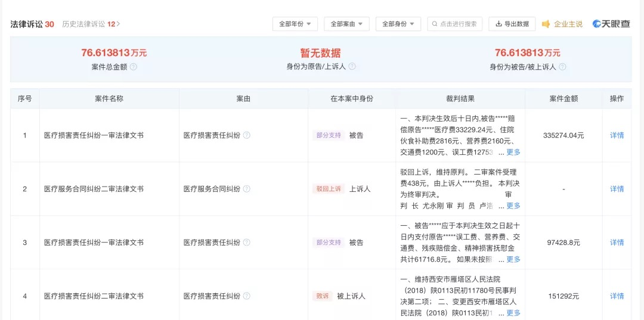Open 详情 for row 1 case
This screenshot has height=320, width=644.
pyautogui.click(x=617, y=135)
